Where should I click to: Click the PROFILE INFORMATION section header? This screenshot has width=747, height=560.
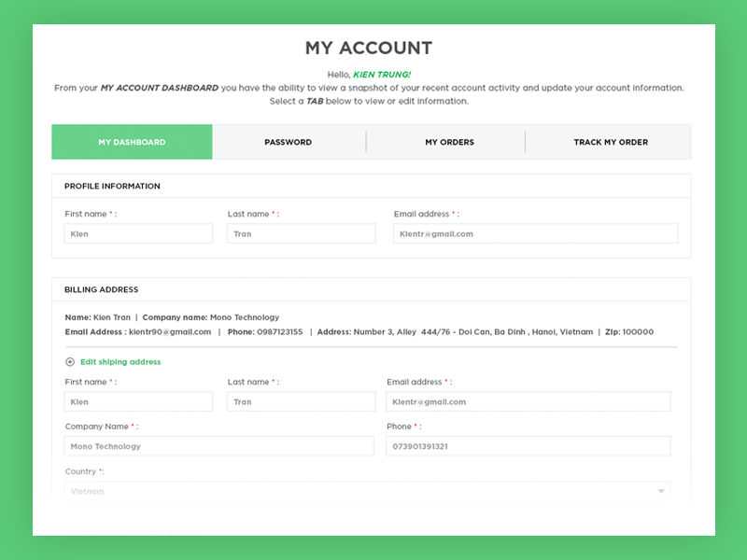click(110, 186)
